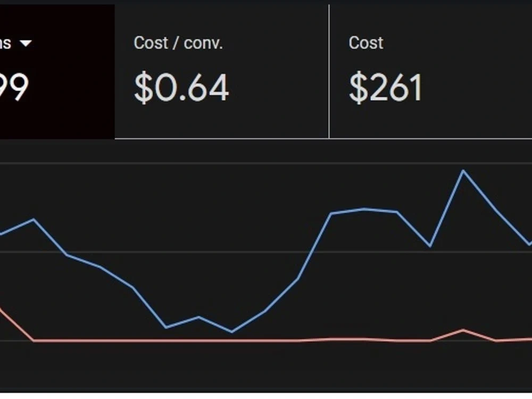The width and height of the screenshot is (532, 399).
Task: Select the Cost / conv. metric card
Action: (x=222, y=71)
